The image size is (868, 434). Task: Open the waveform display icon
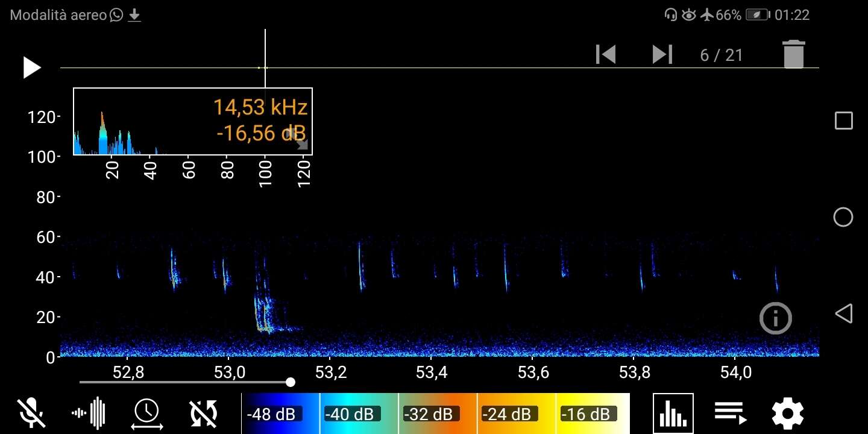coord(89,414)
